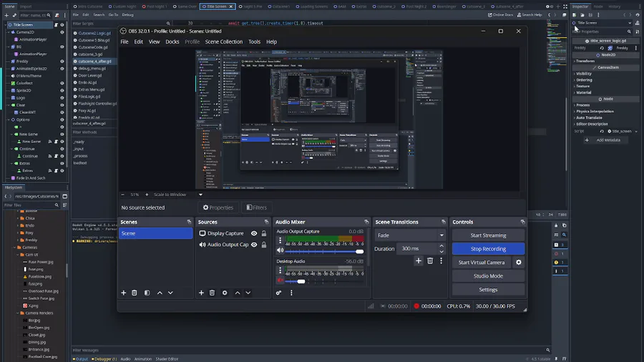Screen dimensions: 644x362
Task: Move selected source down with arrow icon
Action: click(248, 293)
